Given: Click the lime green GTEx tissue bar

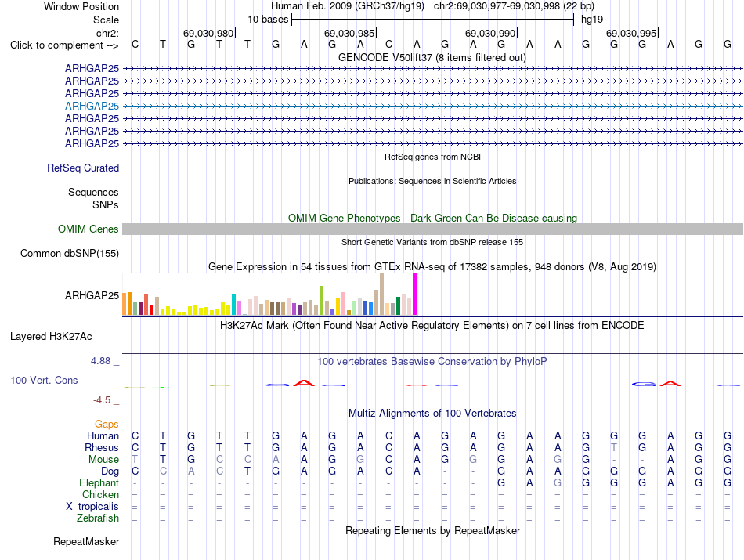Looking at the screenshot, I should 321,301.
